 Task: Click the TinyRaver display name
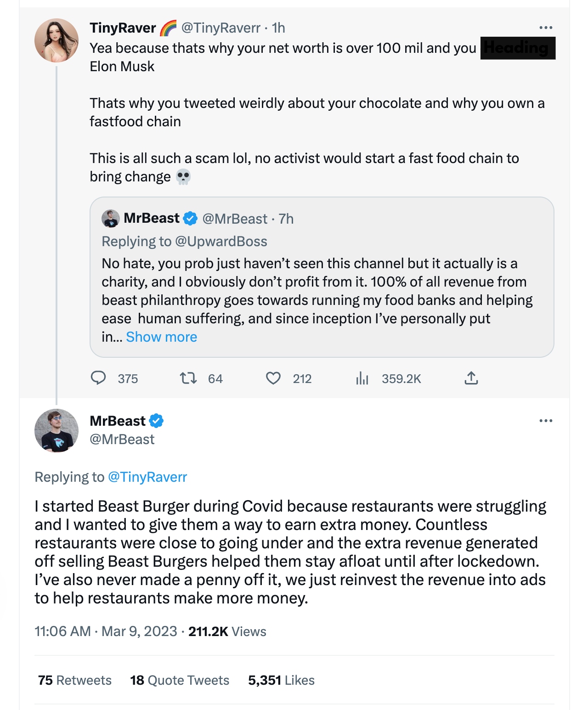(x=123, y=28)
